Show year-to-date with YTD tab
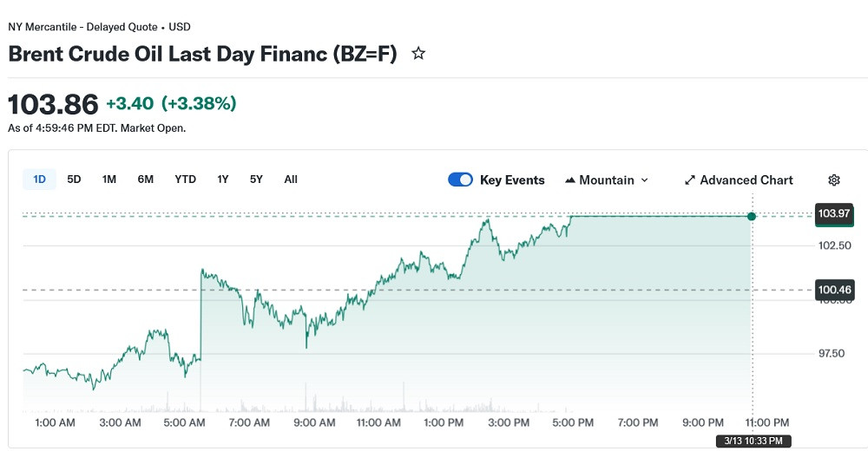868x451 pixels. [185, 180]
